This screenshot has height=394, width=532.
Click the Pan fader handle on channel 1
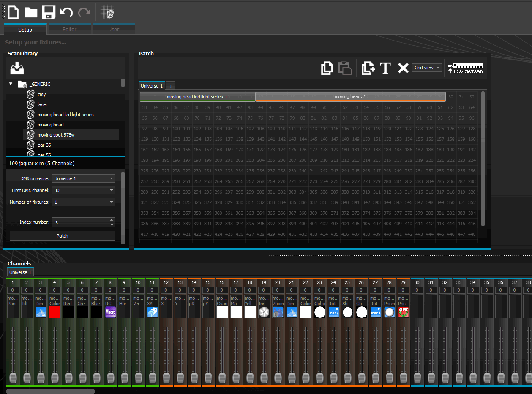click(13, 378)
